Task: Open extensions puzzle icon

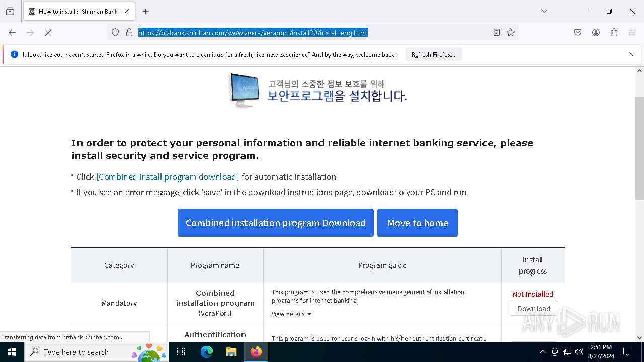Action: pos(614,32)
